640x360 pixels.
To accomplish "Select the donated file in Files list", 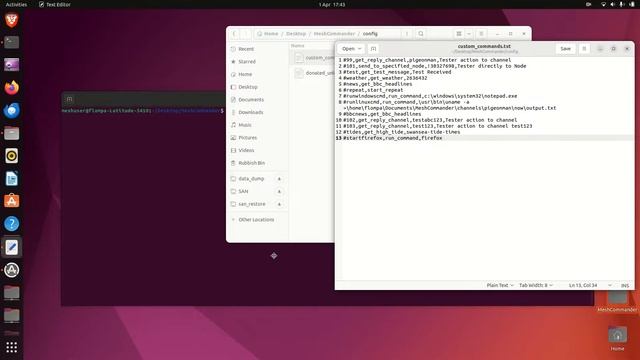I will (313, 73).
